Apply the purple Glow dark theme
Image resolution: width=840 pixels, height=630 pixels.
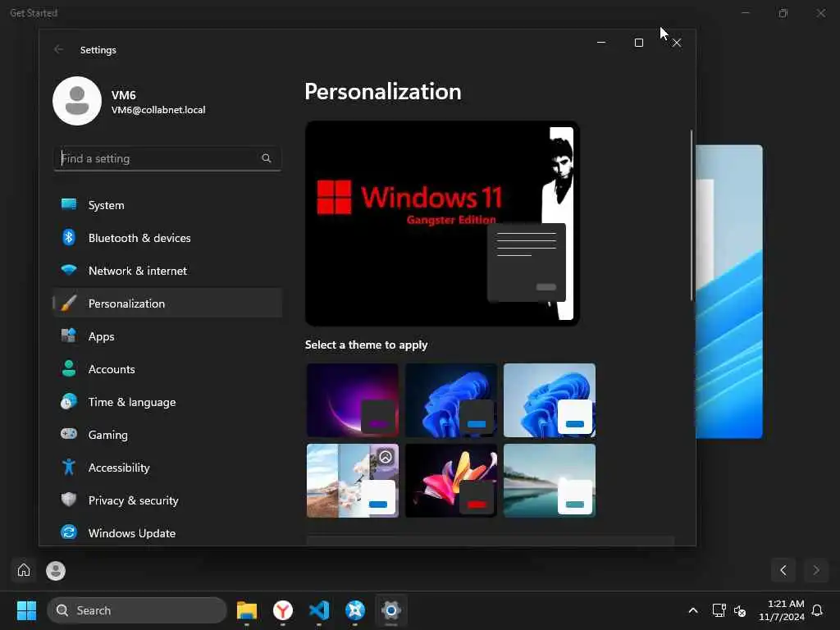click(x=353, y=400)
